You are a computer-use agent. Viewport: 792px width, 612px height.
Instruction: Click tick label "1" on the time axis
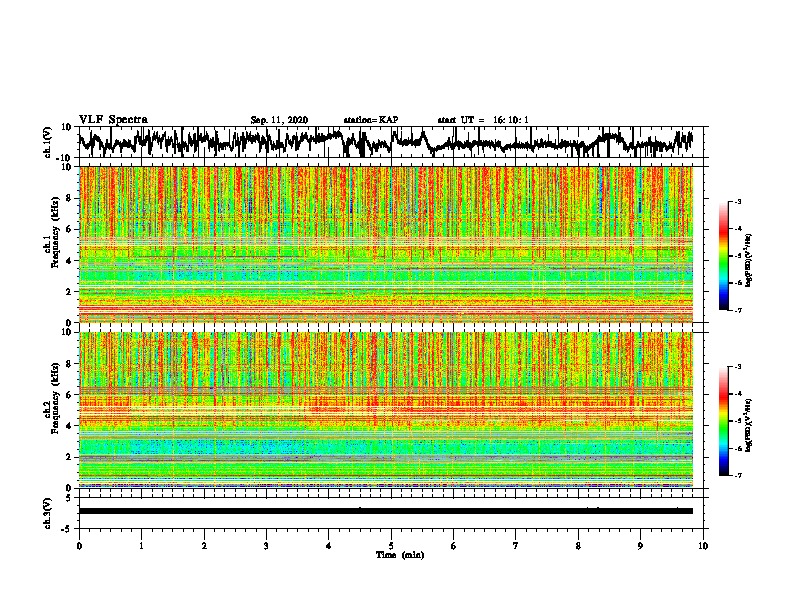point(141,546)
